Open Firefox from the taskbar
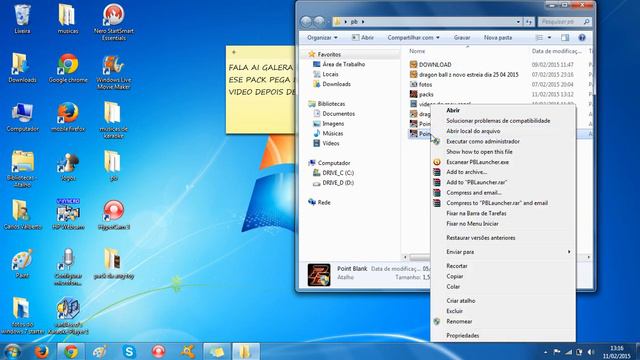 (41, 351)
